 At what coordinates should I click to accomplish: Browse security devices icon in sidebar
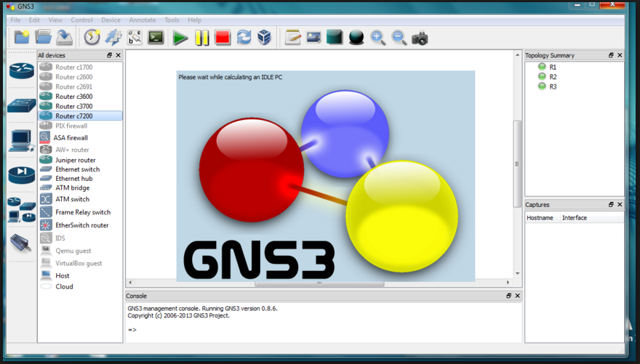point(22,174)
